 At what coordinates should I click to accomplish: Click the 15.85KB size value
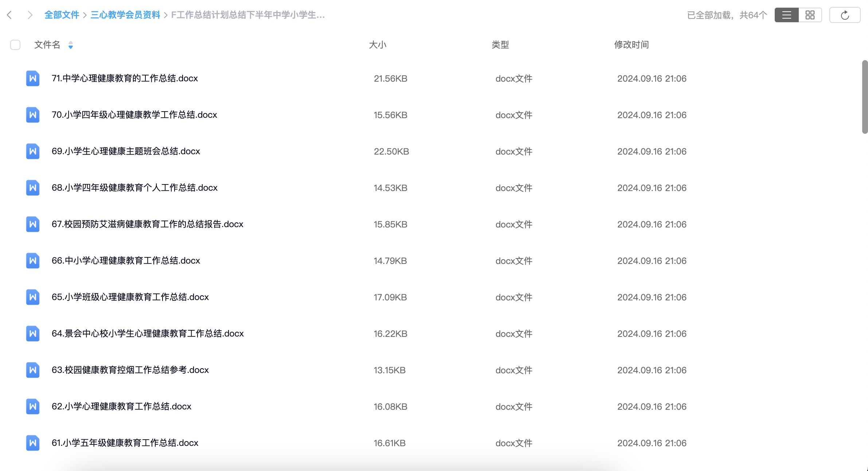(390, 224)
